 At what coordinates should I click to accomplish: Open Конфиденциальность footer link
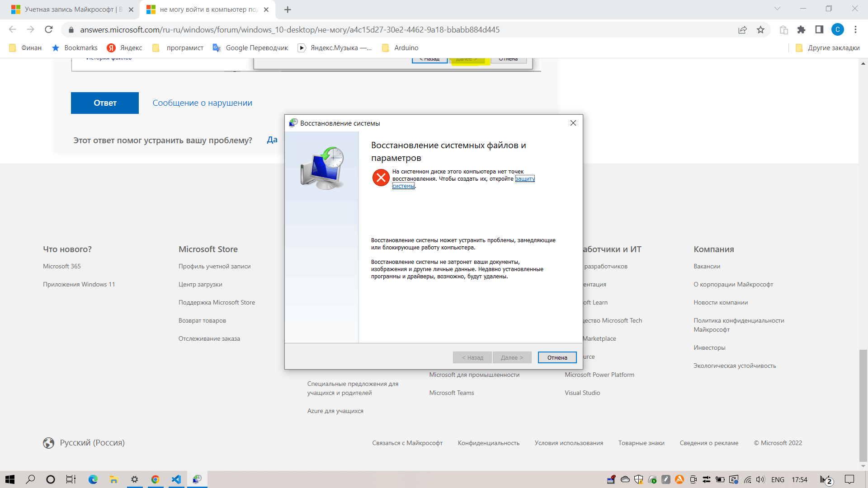click(x=488, y=443)
